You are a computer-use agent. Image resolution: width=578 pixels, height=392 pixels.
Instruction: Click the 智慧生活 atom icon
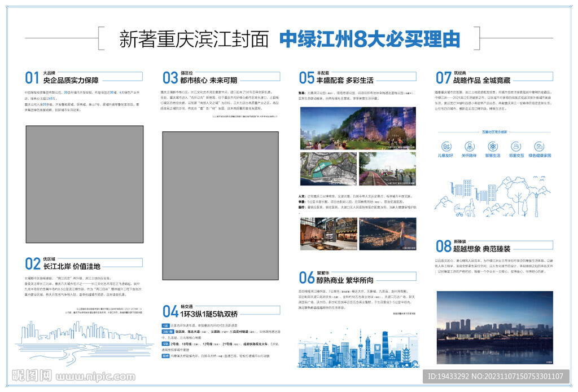(493, 147)
